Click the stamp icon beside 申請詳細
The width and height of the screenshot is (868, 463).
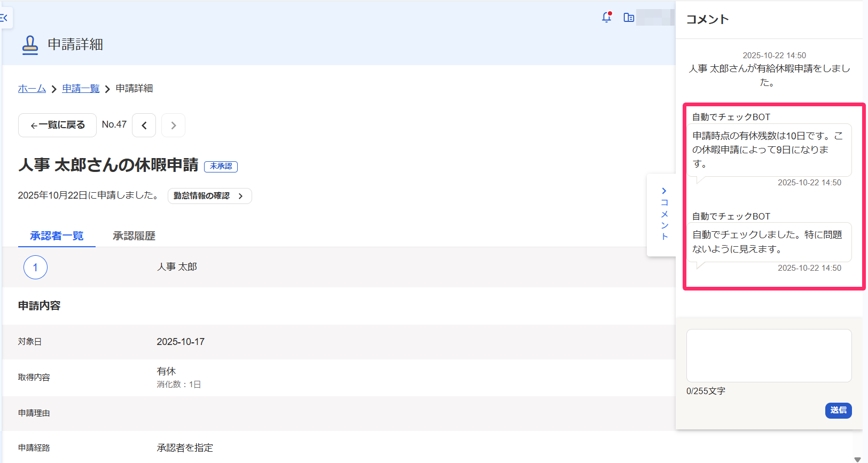click(30, 45)
